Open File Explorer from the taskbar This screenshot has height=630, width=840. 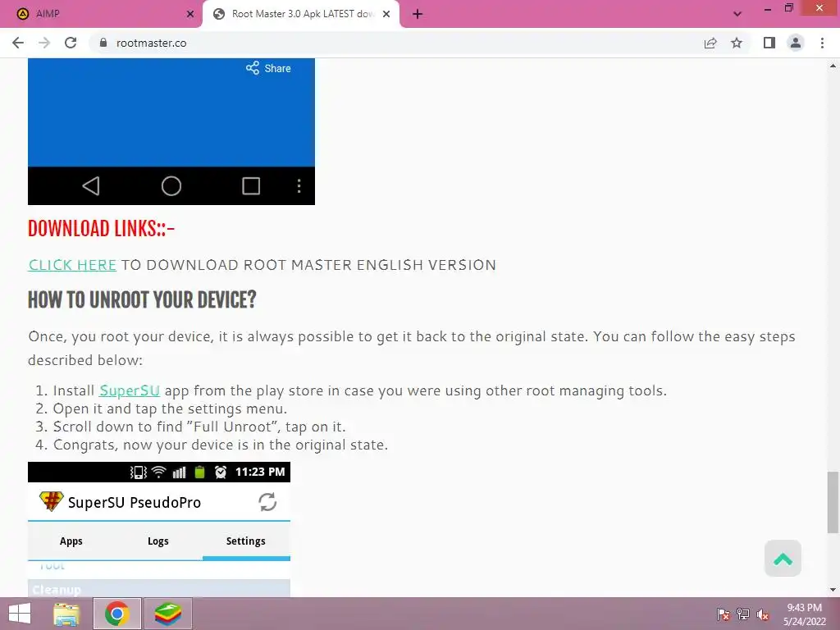coord(66,614)
